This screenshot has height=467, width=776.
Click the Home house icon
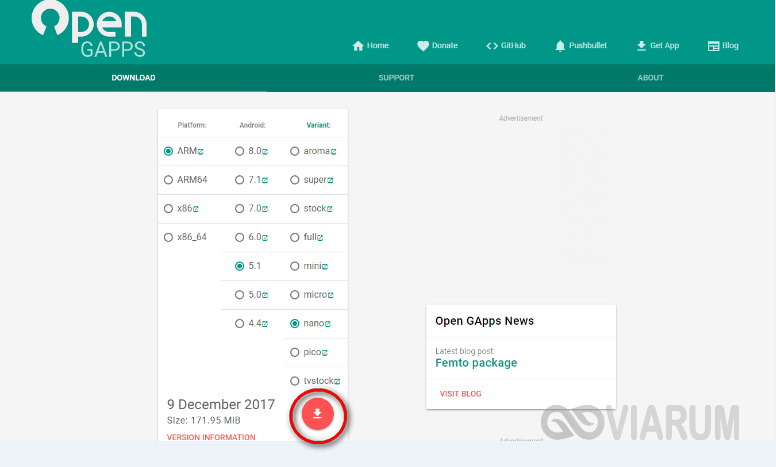[358, 46]
